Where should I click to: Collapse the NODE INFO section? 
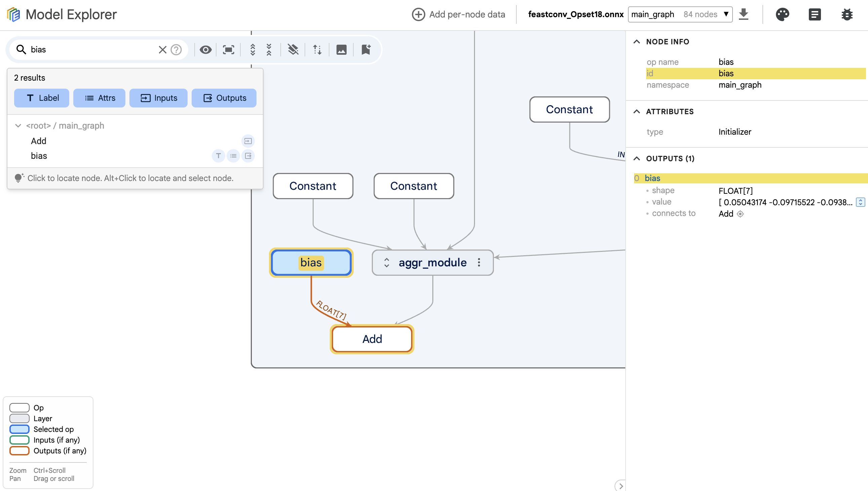[x=636, y=42]
